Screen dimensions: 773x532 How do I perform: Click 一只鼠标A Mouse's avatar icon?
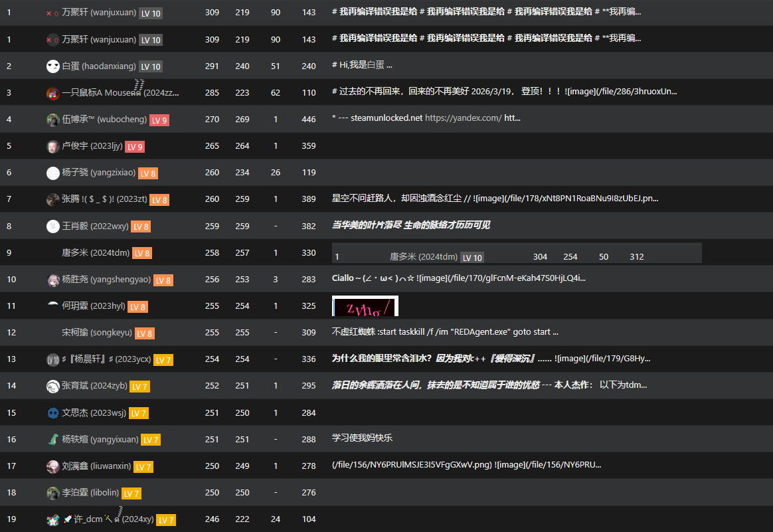pyautogui.click(x=52, y=93)
